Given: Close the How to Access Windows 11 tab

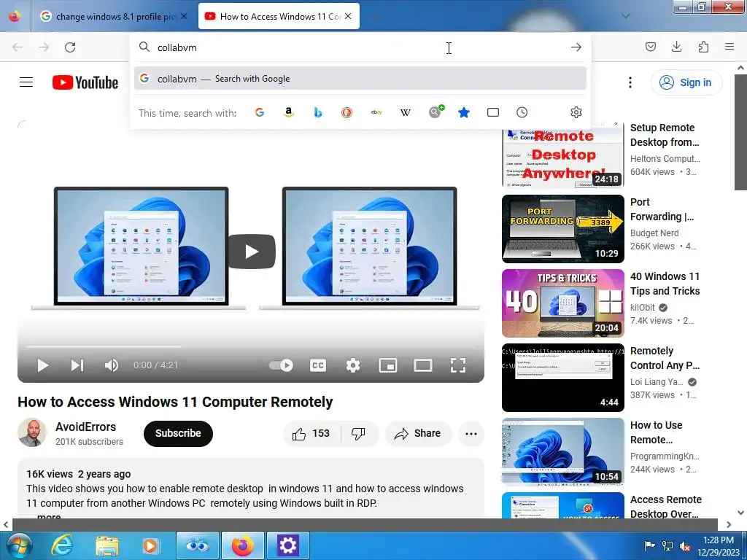Looking at the screenshot, I should (348, 16).
